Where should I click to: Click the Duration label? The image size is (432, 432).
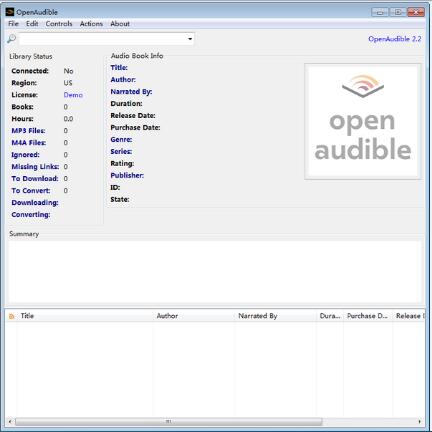click(126, 104)
